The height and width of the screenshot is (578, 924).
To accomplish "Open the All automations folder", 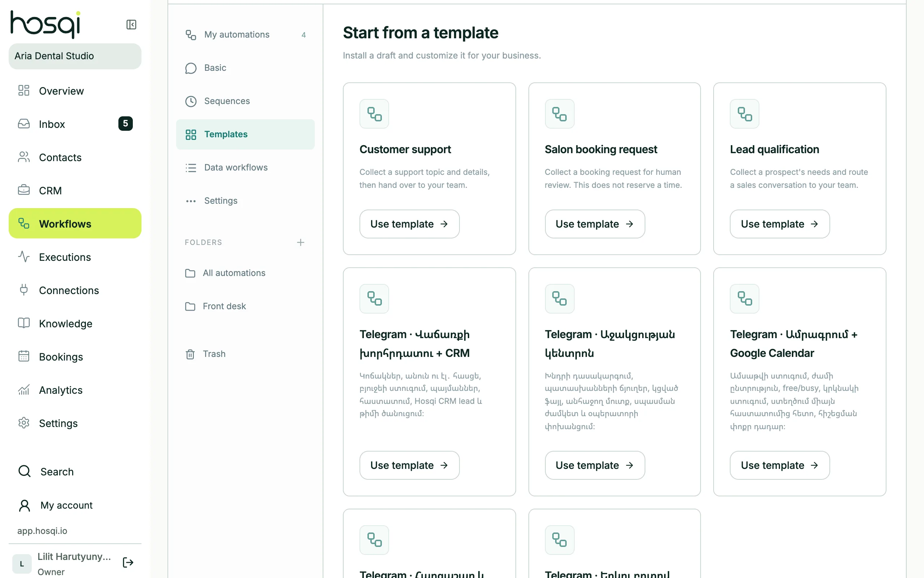I will tap(245, 273).
